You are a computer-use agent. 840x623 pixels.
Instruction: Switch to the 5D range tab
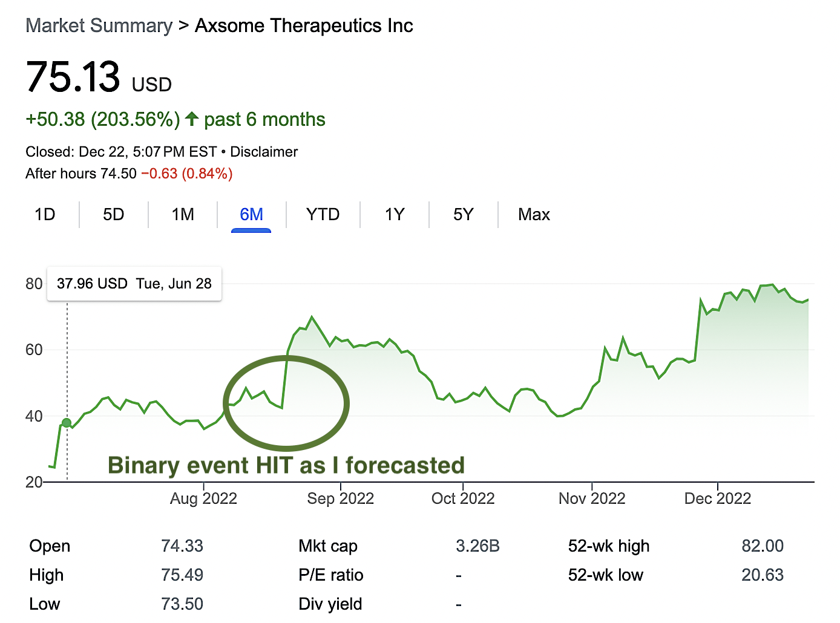113,215
